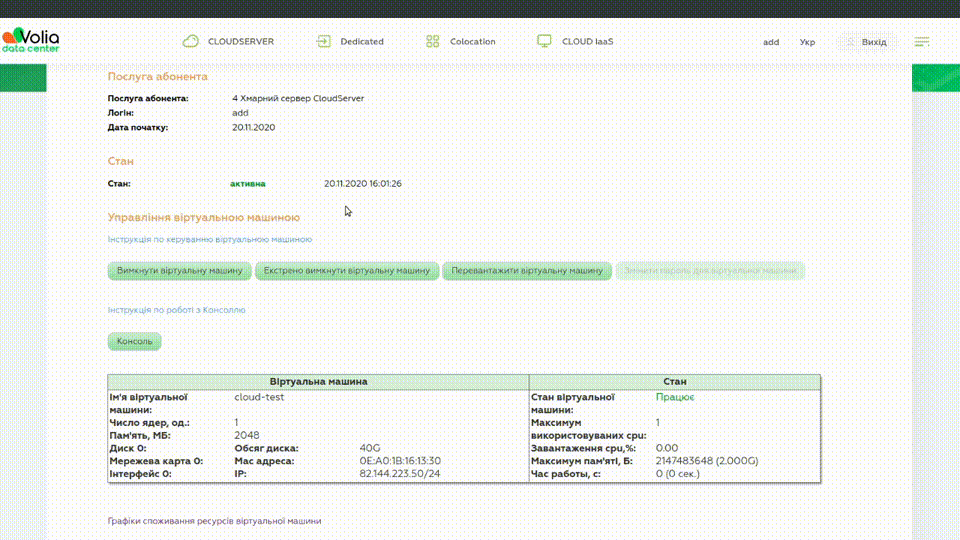The width and height of the screenshot is (960, 540).
Task: Open the CLOUDSERVER menu item
Action: click(240, 42)
